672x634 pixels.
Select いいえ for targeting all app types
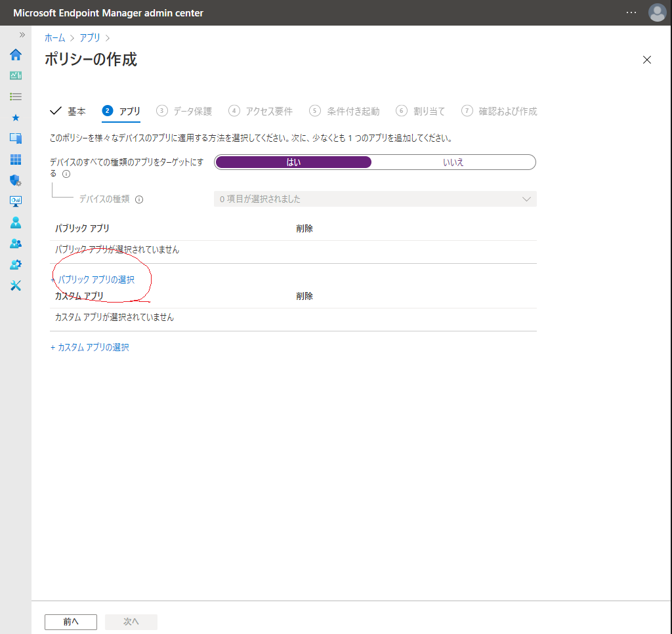click(x=453, y=162)
